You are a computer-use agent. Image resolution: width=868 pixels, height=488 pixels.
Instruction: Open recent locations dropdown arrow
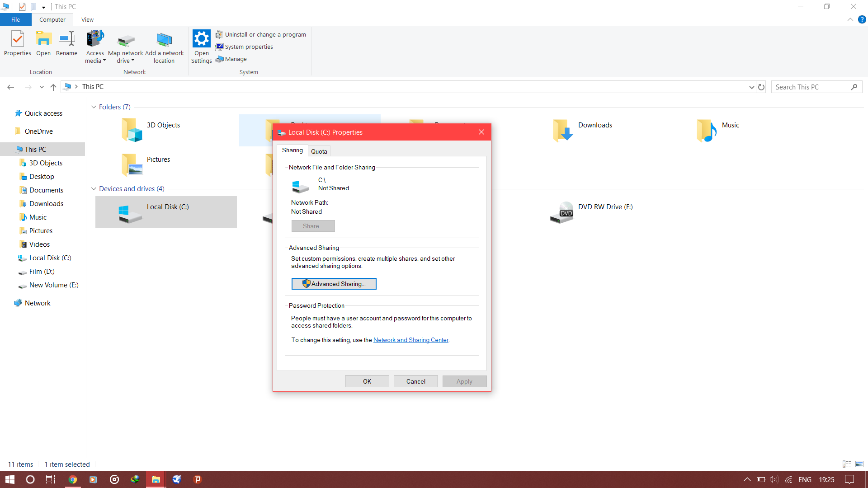[x=42, y=87]
